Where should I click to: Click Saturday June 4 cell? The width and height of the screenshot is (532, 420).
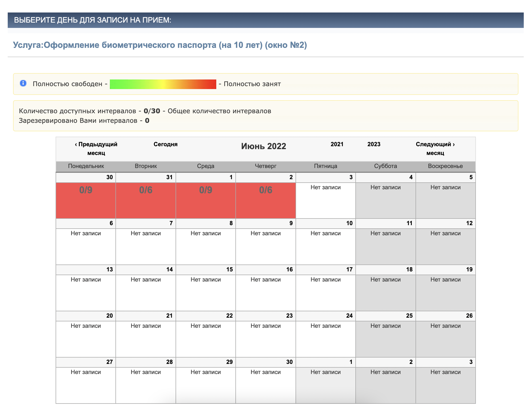coord(386,200)
